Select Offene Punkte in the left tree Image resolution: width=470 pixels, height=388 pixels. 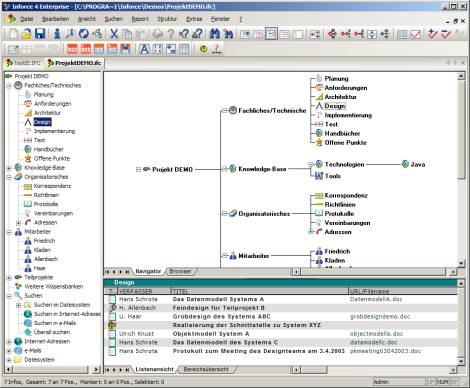[x=52, y=158]
